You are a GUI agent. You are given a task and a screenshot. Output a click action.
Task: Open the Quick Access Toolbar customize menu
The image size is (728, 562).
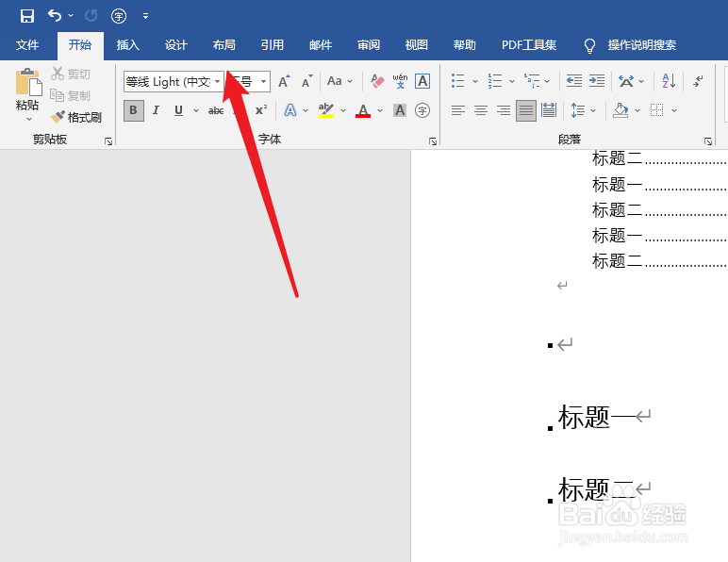coord(146,16)
